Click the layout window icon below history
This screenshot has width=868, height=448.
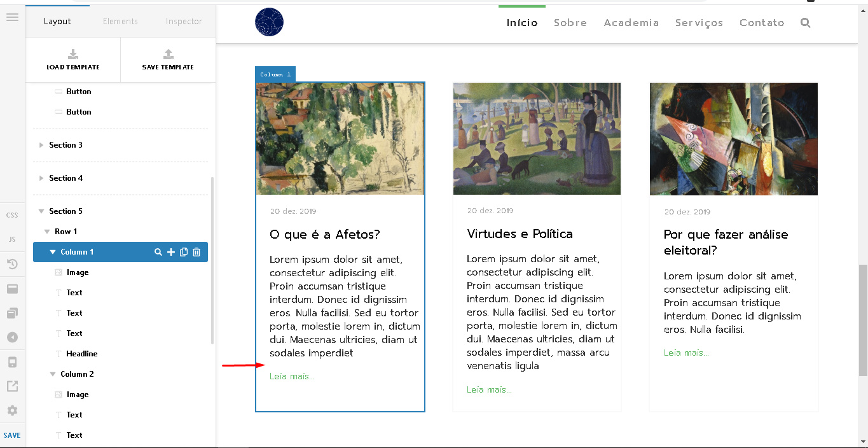coord(12,289)
